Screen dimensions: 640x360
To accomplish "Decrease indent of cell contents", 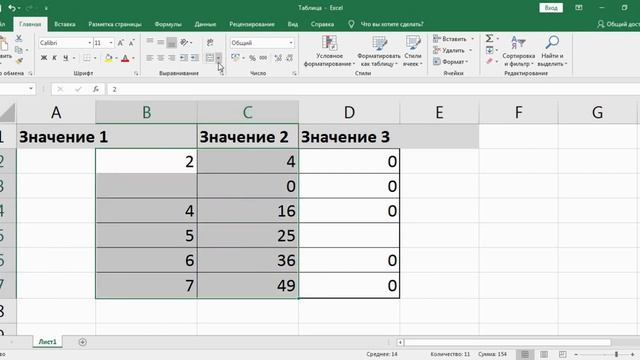I will pos(184,58).
